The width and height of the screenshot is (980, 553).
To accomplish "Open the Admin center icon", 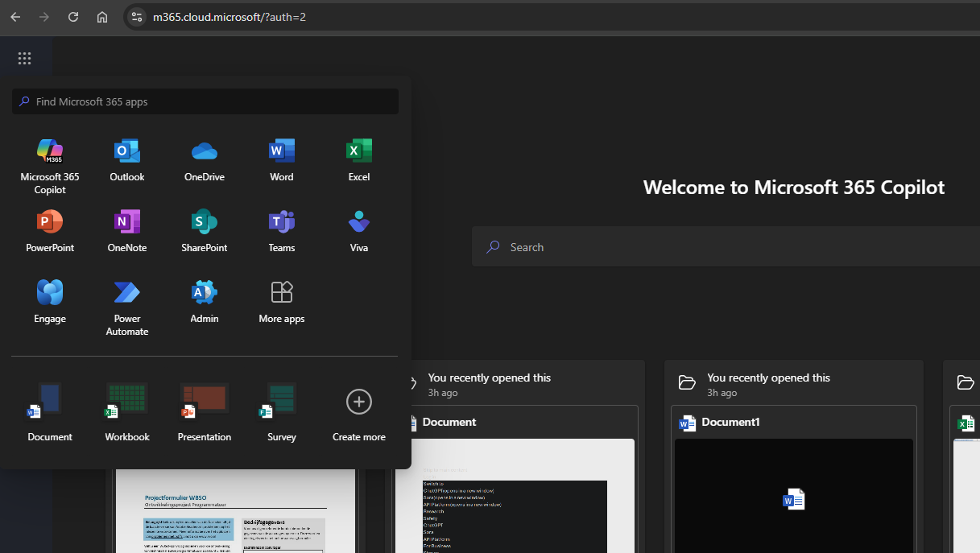I will click(205, 293).
